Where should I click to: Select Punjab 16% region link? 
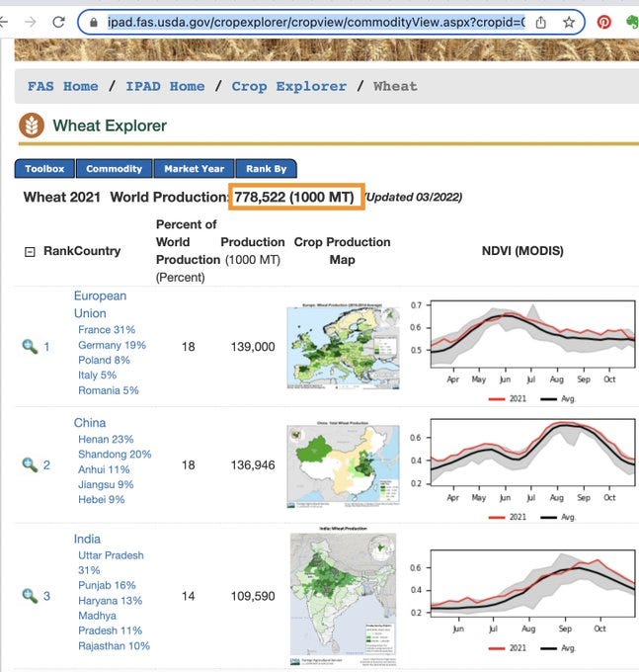(x=107, y=585)
